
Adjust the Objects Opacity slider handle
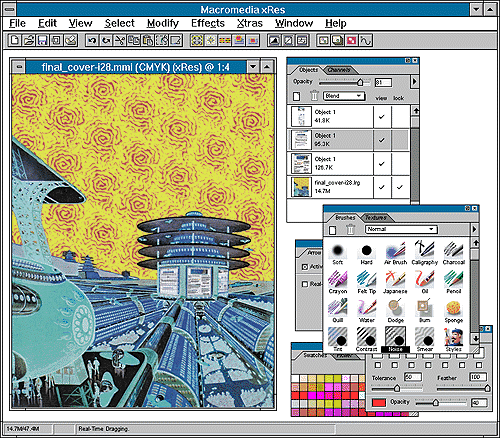(x=360, y=82)
